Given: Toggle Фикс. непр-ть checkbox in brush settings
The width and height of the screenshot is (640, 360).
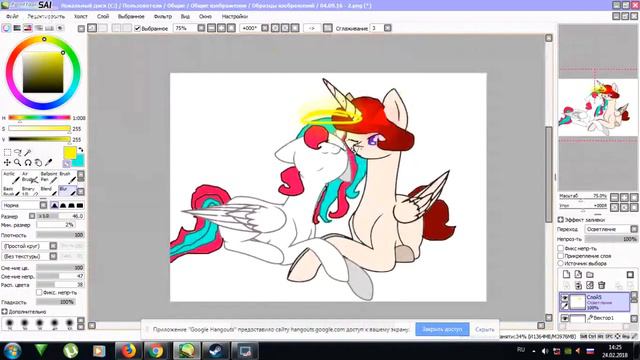Looking at the screenshot, I should (x=39, y=292).
